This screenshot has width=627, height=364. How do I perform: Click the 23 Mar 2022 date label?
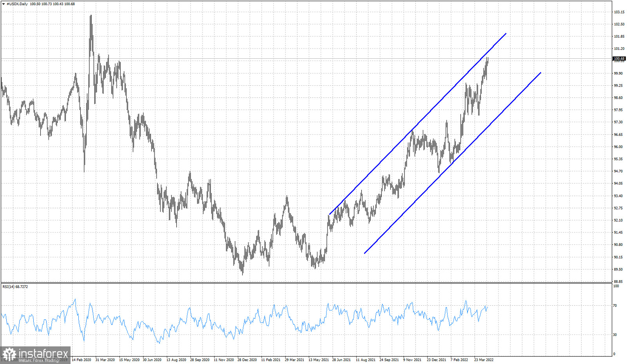[x=484, y=360]
